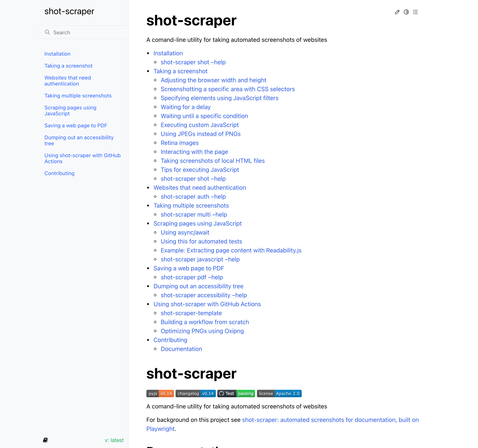
Task: Click Scraping pages using JavaScript sidebar link
Action: pyautogui.click(x=70, y=110)
